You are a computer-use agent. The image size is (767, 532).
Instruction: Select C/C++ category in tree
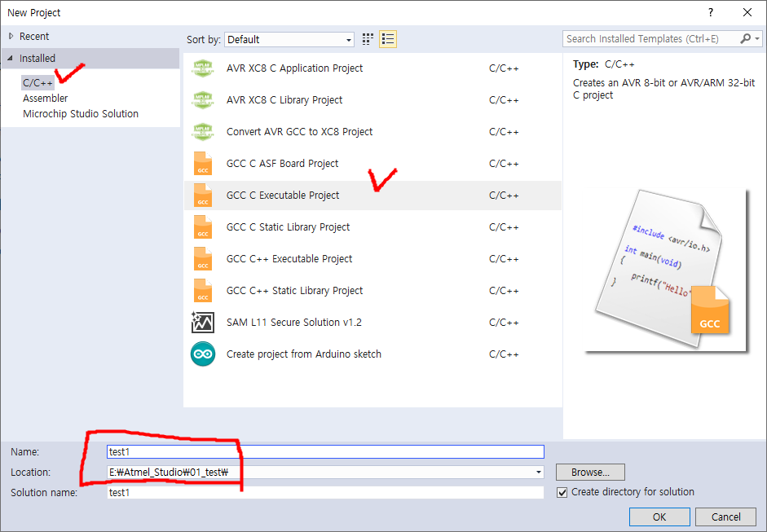(x=37, y=82)
